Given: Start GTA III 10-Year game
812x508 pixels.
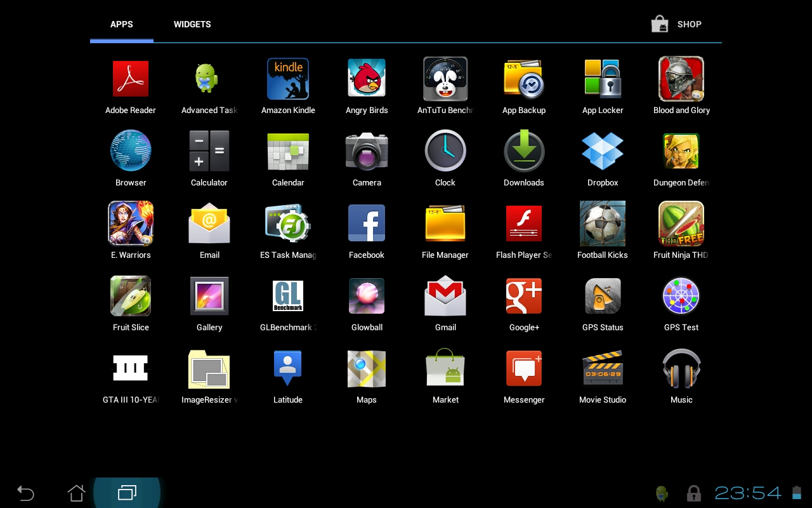Looking at the screenshot, I should (131, 368).
